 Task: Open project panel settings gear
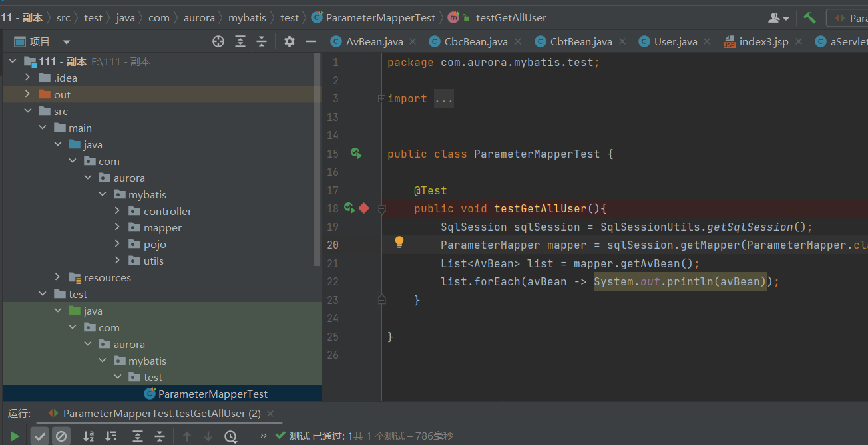[289, 41]
